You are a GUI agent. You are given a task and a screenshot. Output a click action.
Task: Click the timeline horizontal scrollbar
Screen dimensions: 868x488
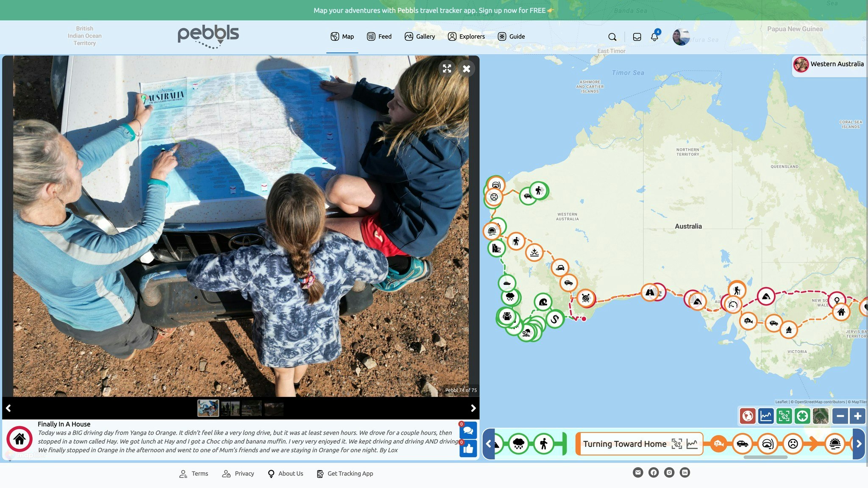point(765,457)
